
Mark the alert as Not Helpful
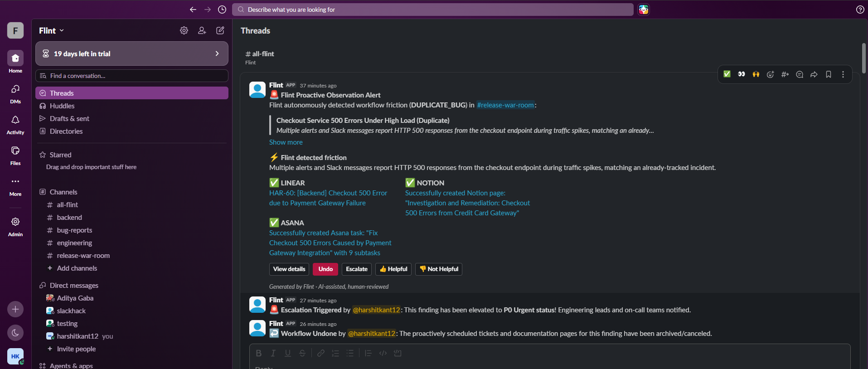tap(439, 269)
